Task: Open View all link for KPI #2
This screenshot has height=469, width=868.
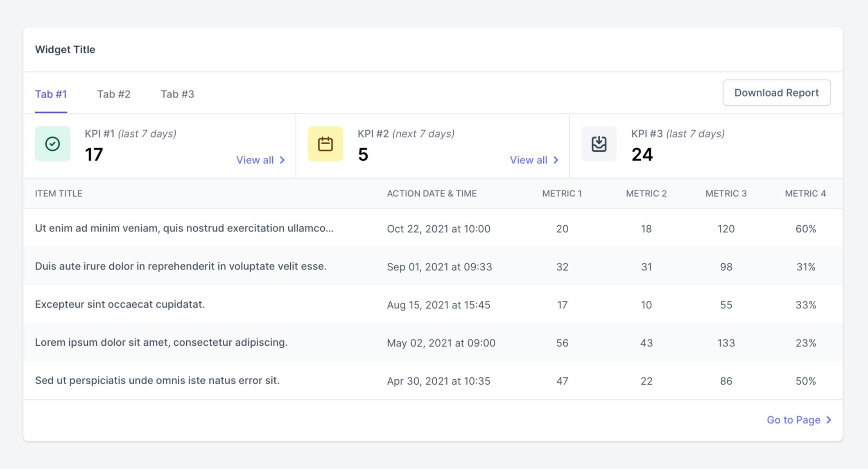Action: pos(528,160)
